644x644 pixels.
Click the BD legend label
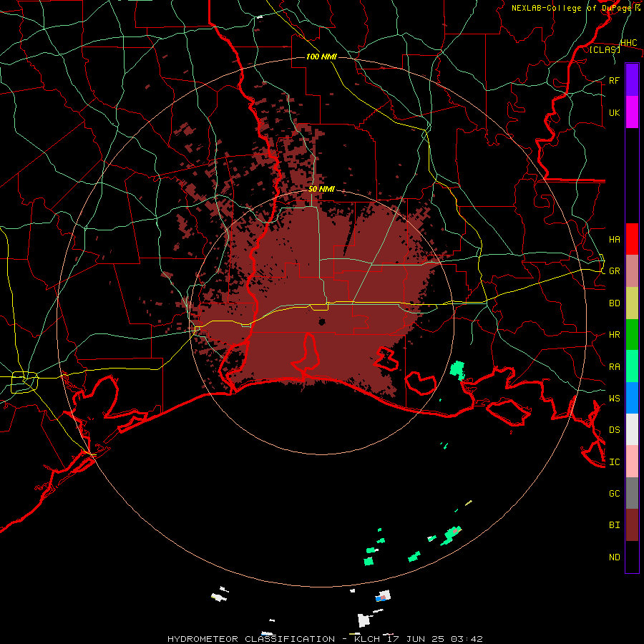click(x=614, y=303)
